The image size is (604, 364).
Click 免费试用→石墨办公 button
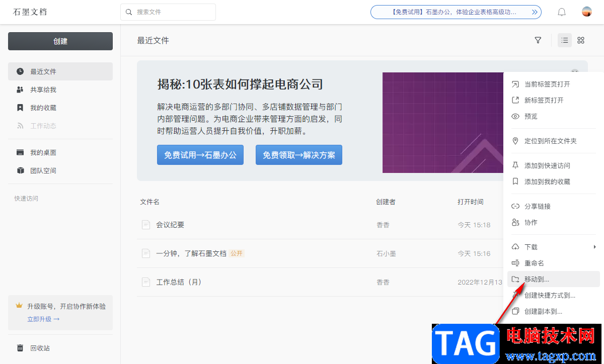(200, 155)
